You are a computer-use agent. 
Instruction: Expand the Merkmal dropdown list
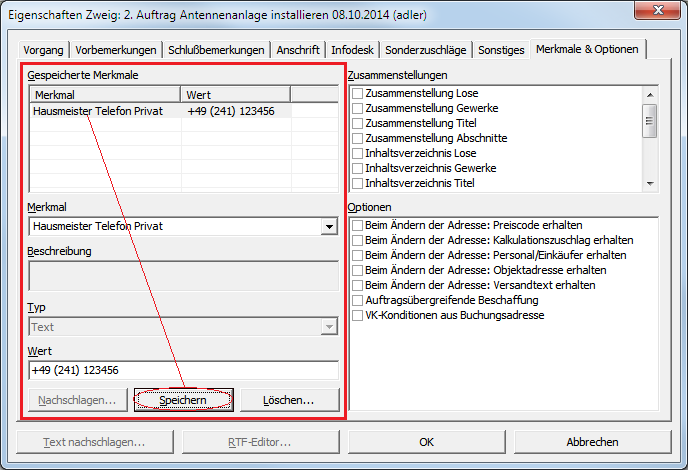click(x=329, y=227)
